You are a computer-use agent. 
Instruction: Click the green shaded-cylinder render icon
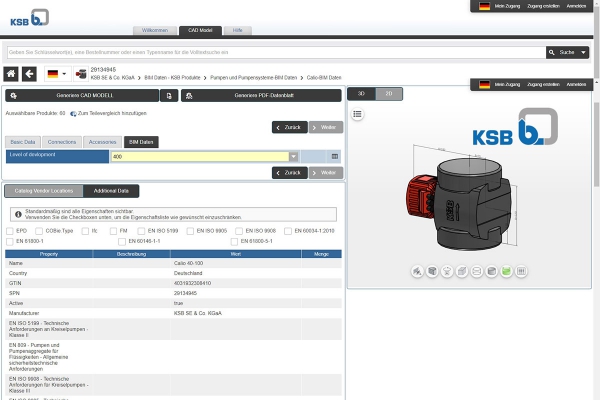tap(506, 271)
